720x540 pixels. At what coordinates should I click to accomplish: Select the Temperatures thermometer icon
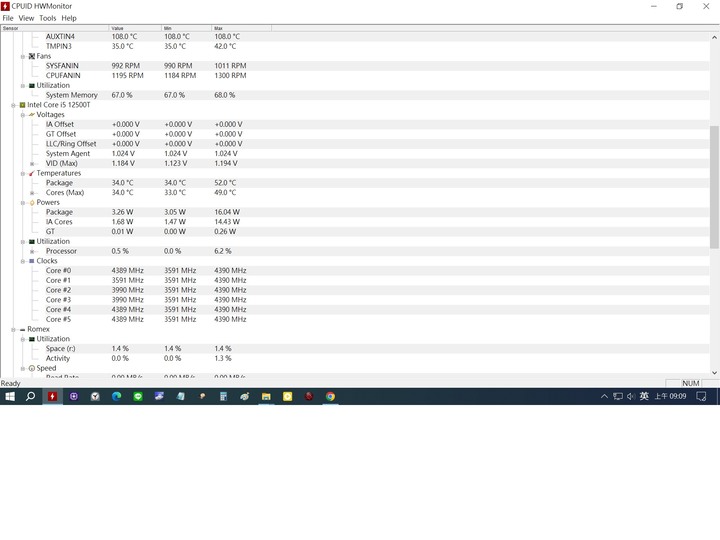point(32,173)
